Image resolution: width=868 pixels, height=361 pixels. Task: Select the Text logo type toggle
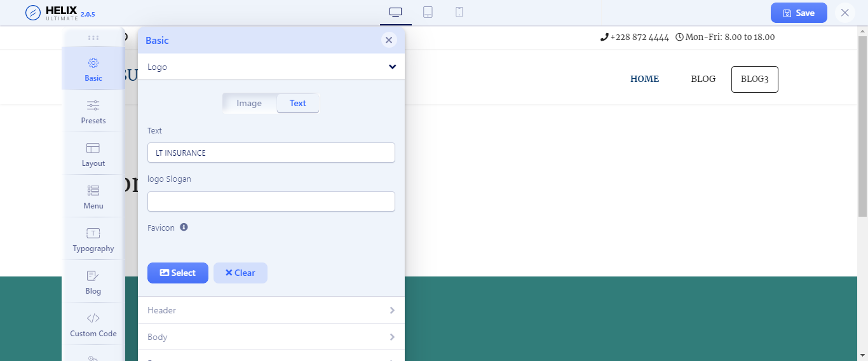coord(297,104)
